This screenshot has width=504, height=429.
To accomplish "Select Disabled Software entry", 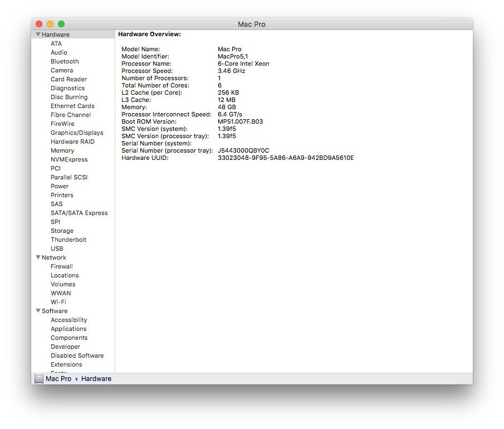I will coord(77,355).
